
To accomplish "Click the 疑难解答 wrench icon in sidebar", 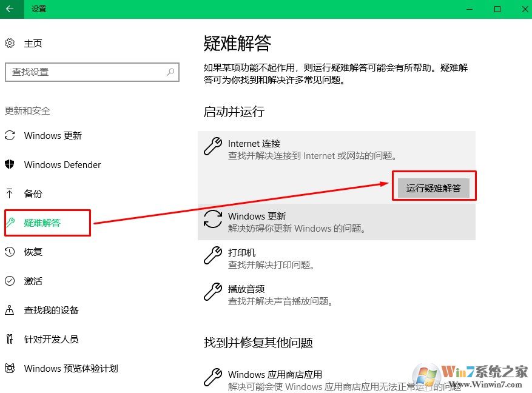I will coord(10,223).
